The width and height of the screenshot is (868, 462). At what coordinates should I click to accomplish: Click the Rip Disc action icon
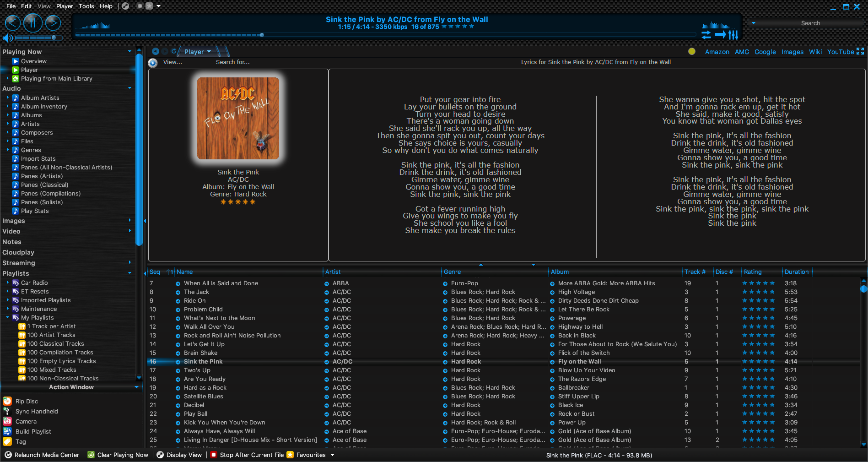[x=7, y=402]
